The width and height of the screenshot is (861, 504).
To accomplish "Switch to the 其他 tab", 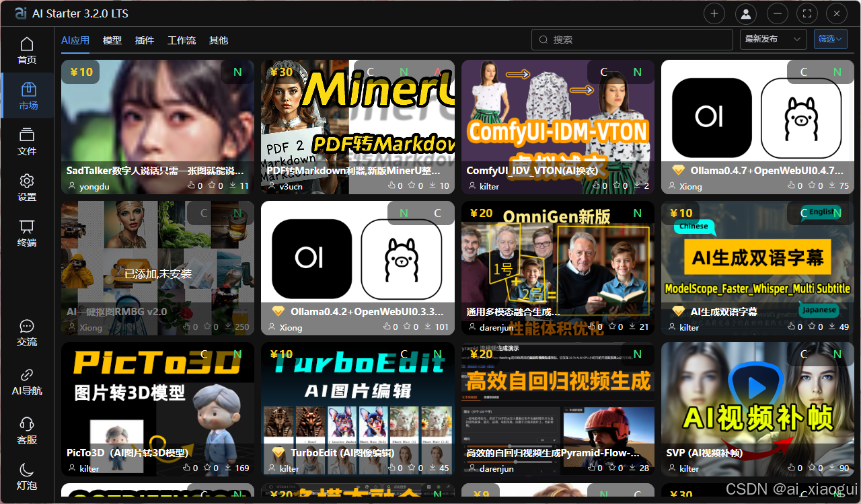I will pos(219,40).
